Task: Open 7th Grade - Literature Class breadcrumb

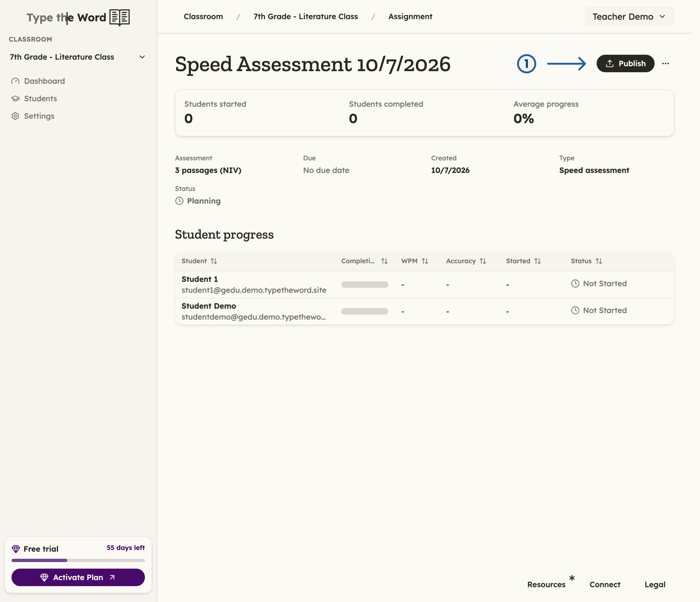Action: pyautogui.click(x=305, y=17)
